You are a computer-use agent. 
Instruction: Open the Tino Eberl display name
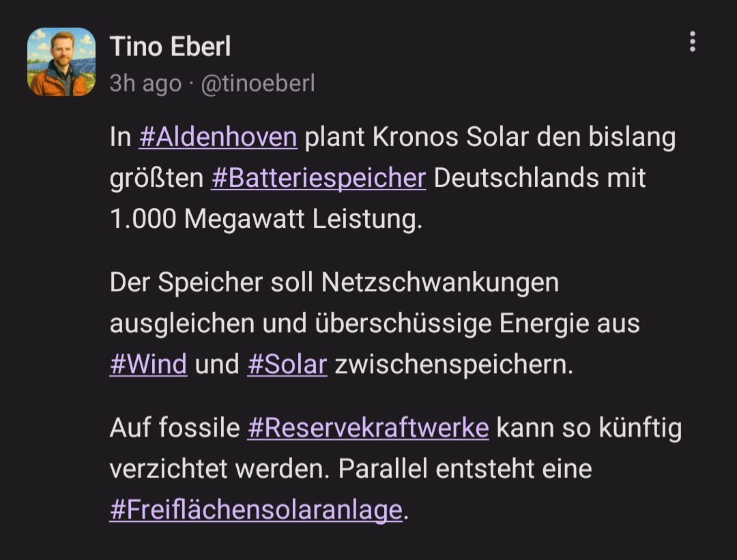pos(170,46)
